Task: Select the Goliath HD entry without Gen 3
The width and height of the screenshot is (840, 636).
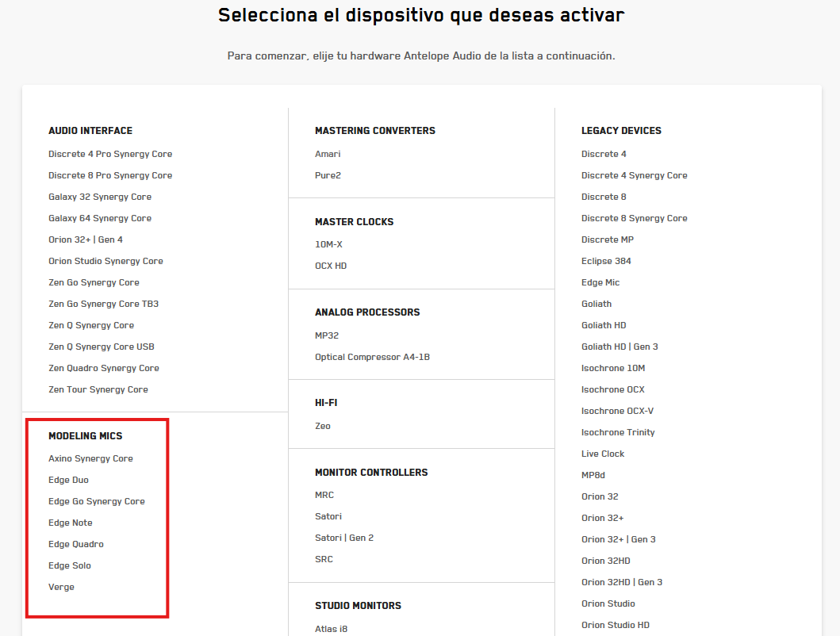Action: tap(604, 325)
